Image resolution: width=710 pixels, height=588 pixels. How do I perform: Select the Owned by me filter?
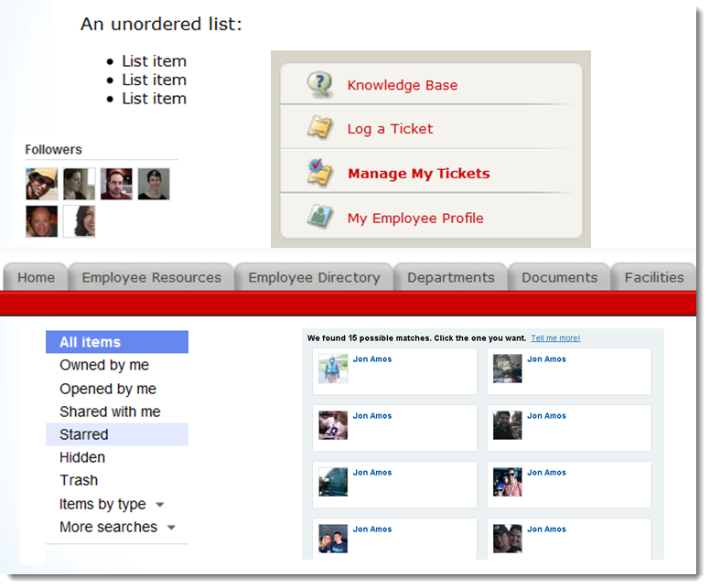104,365
